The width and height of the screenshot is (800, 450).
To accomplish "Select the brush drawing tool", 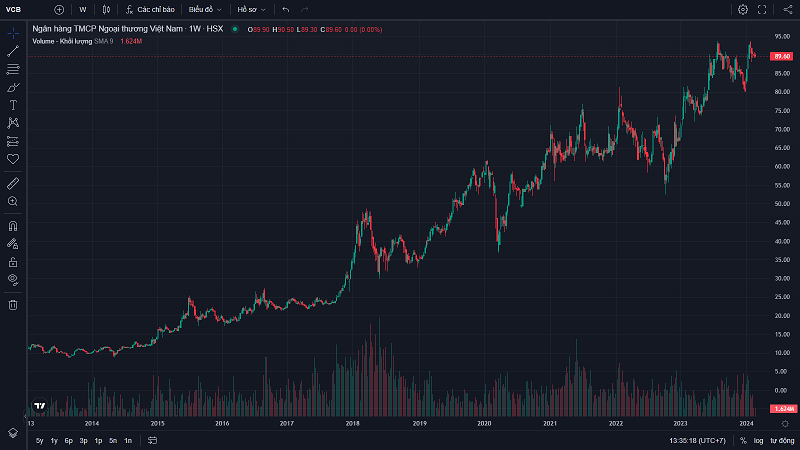I will [13, 87].
